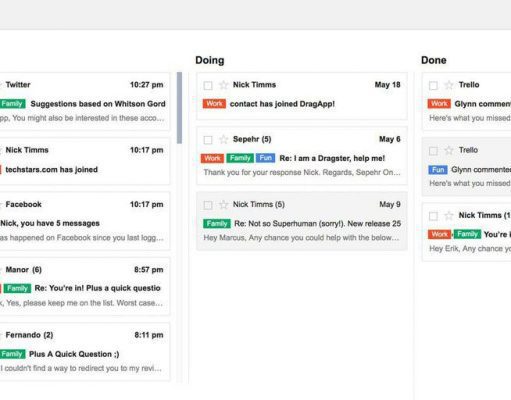Click green Family label on Superhuman email
The height and width of the screenshot is (400, 511).
click(x=217, y=223)
